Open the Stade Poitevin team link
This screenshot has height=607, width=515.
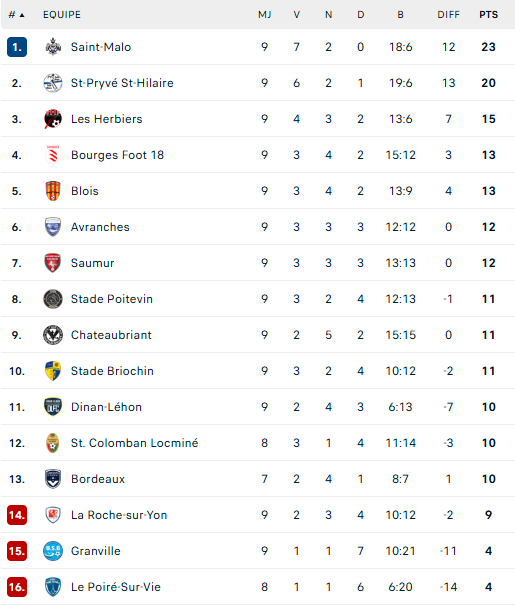click(x=112, y=299)
